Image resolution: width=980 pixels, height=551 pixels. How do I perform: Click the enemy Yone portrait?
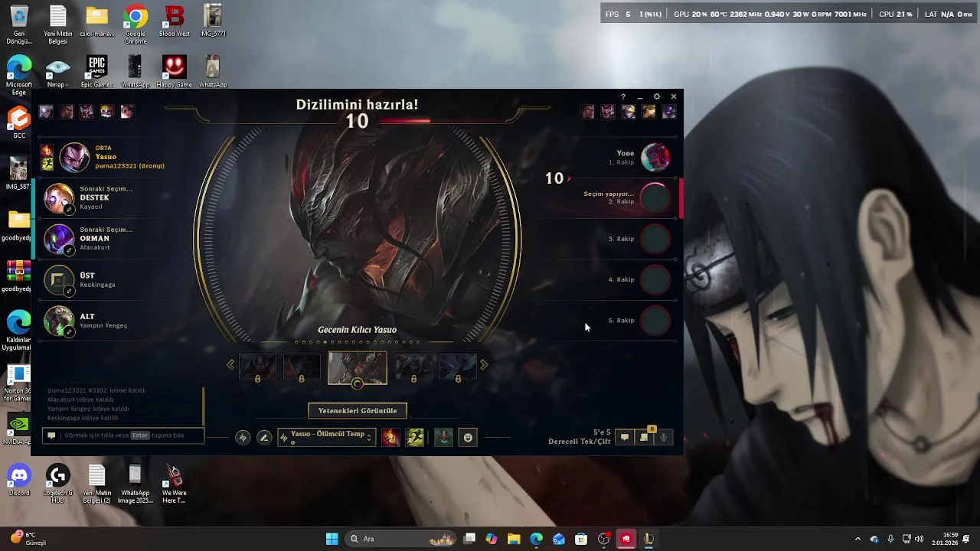click(655, 158)
